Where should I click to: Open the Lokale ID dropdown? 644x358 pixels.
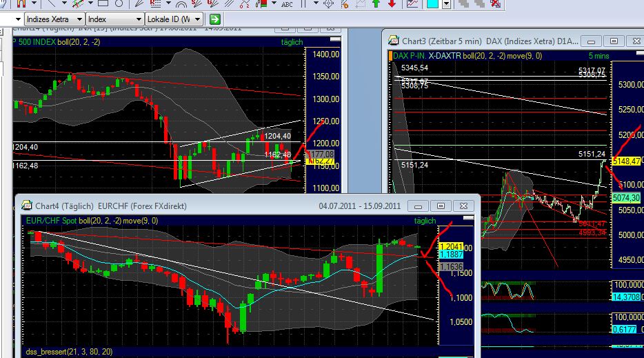(174, 19)
